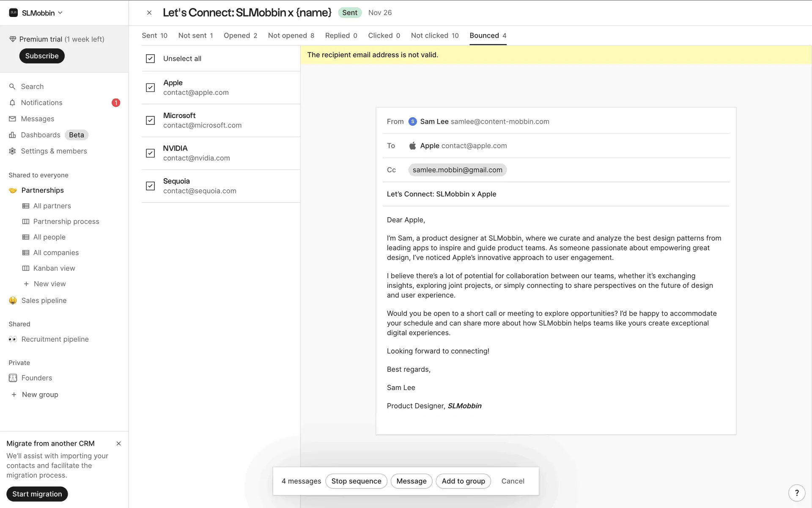Open Settings & members gear icon
812x508 pixels.
(x=12, y=151)
